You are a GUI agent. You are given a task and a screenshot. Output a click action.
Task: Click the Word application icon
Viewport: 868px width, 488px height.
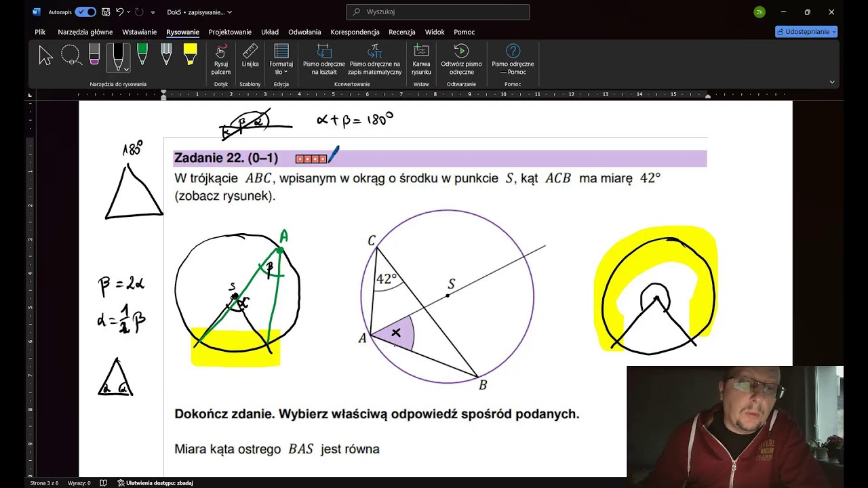pos(37,12)
